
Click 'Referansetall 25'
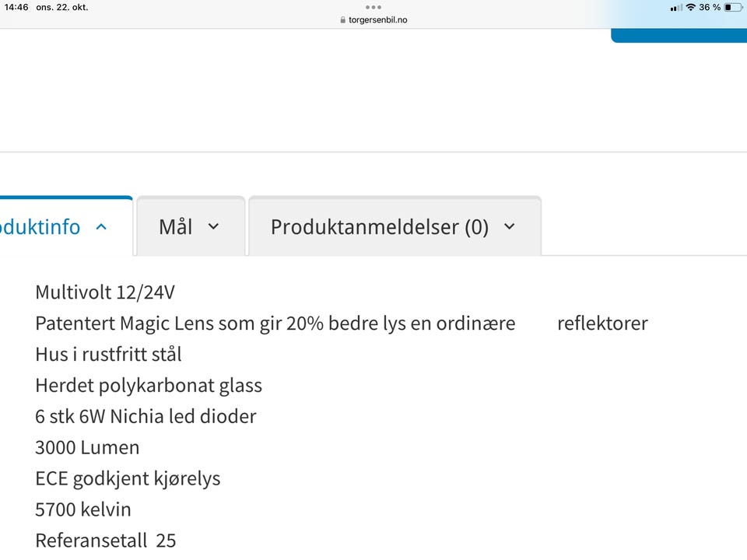click(106, 541)
